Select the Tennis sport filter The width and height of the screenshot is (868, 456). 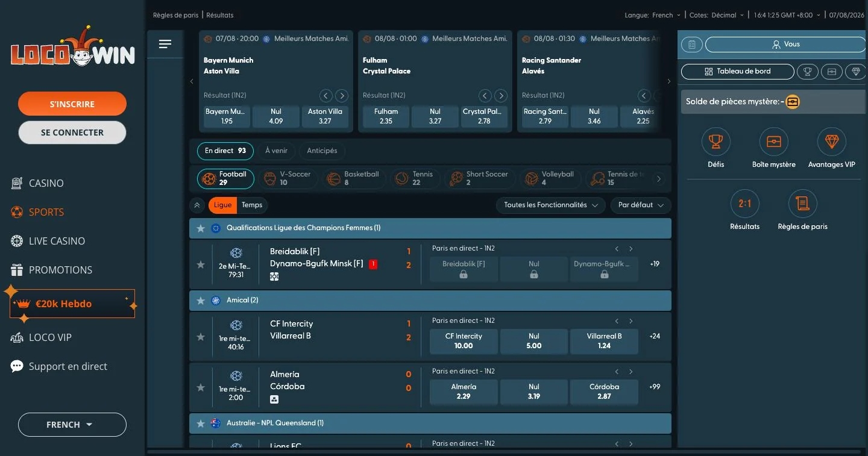click(x=416, y=179)
